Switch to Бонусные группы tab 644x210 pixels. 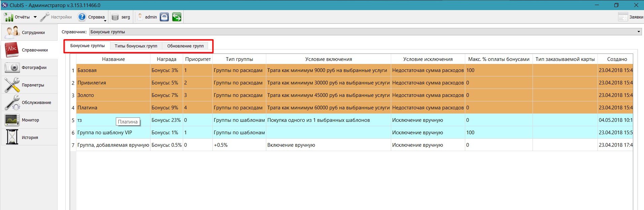(x=88, y=46)
